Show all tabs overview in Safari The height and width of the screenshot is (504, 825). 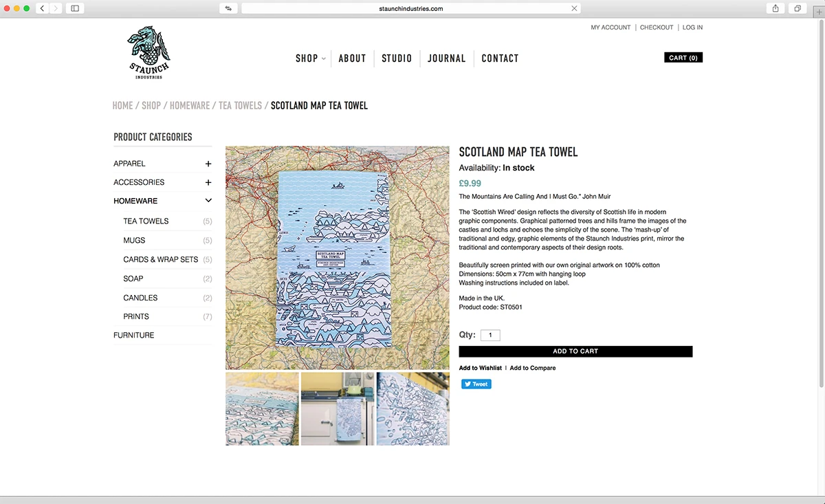pos(797,8)
